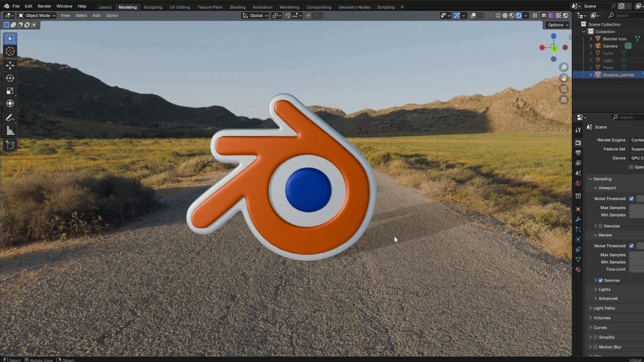Switch to Wireframe viewport shading
Image resolution: width=644 pixels, height=362 pixels.
498,15
